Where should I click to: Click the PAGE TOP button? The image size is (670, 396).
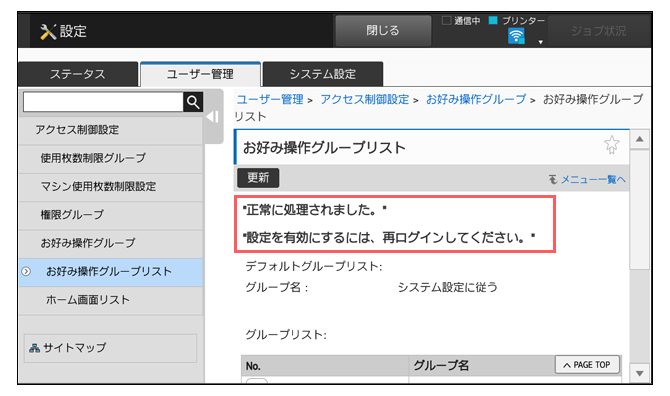click(587, 365)
